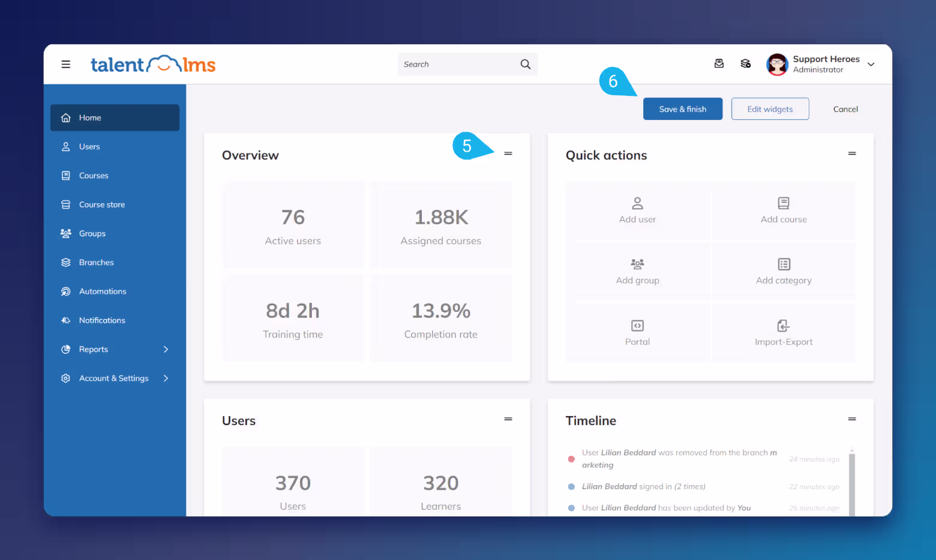
Task: Click the Users person icon in the sidebar
Action: click(x=66, y=146)
